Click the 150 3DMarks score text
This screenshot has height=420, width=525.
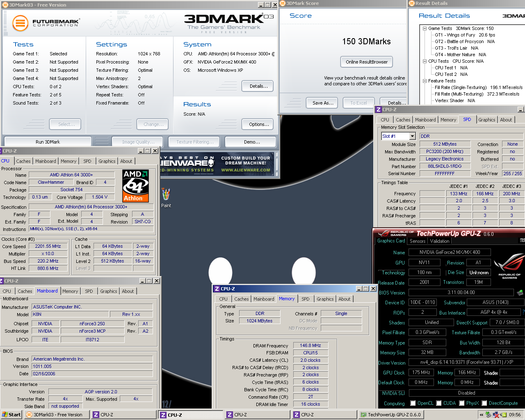366,41
